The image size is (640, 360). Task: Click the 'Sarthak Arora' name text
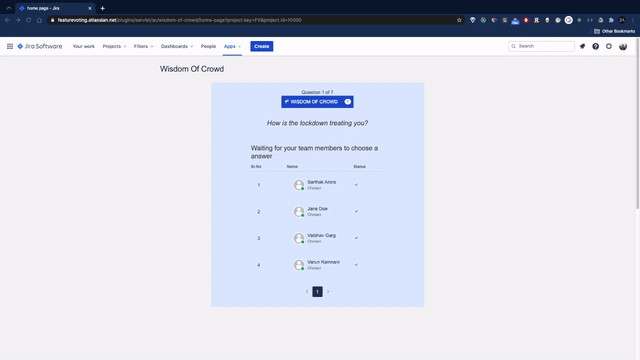click(322, 182)
